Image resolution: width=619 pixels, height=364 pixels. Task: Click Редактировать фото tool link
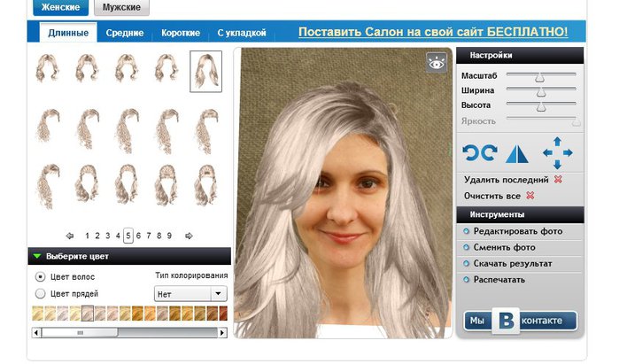click(517, 231)
